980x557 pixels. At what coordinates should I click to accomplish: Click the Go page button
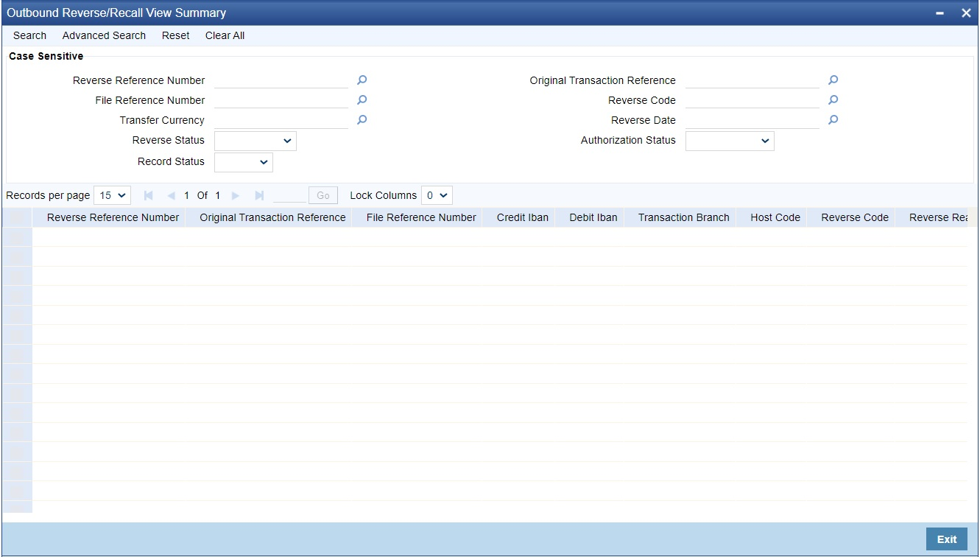coord(323,195)
